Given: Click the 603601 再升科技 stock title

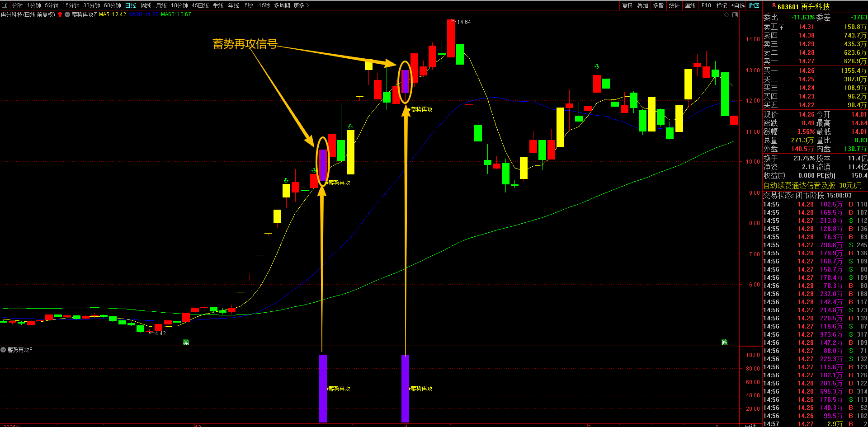Looking at the screenshot, I should 804,7.
